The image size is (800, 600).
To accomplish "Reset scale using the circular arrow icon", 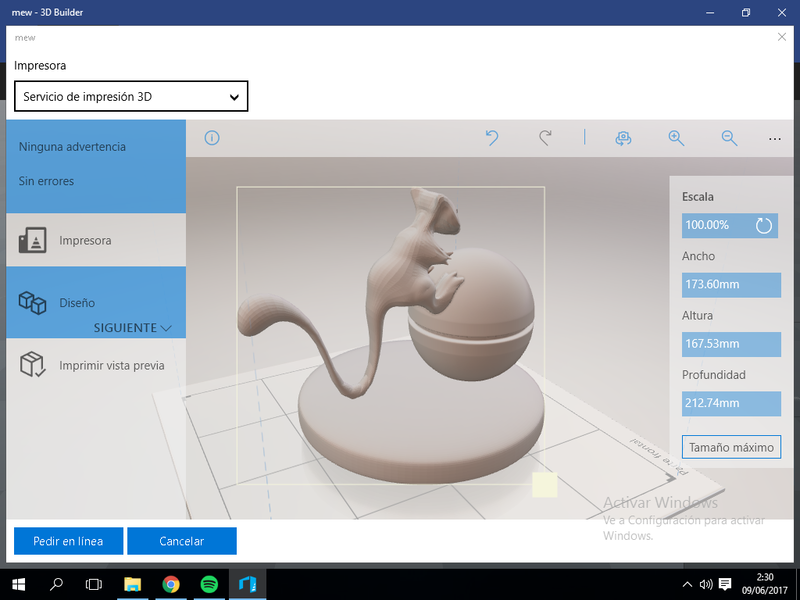I will point(764,226).
